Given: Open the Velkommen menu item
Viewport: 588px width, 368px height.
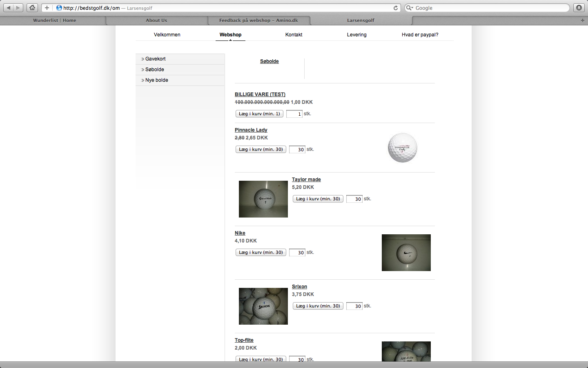Looking at the screenshot, I should coord(167,35).
